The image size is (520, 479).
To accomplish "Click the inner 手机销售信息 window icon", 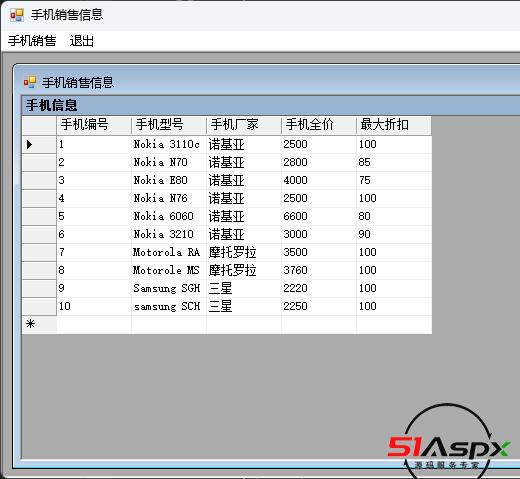I will [x=30, y=82].
